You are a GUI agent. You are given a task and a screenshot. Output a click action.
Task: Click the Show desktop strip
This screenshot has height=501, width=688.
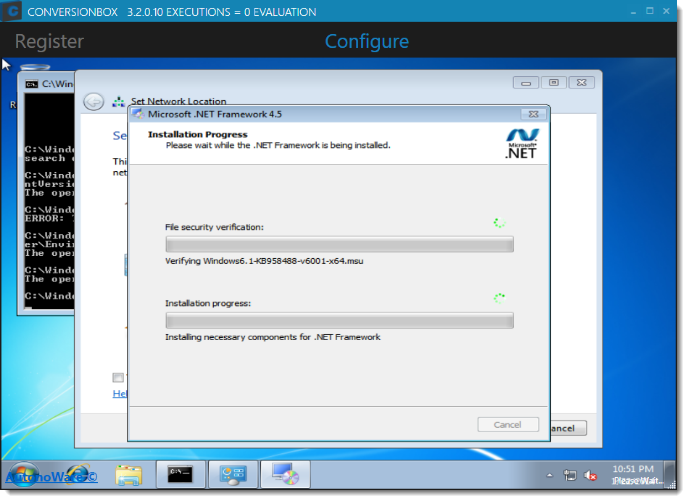click(670, 474)
